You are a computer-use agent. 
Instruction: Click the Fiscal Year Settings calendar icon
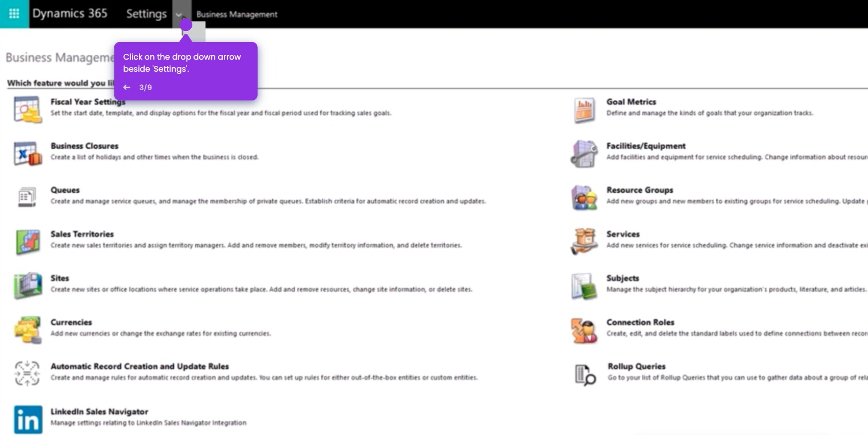28,110
